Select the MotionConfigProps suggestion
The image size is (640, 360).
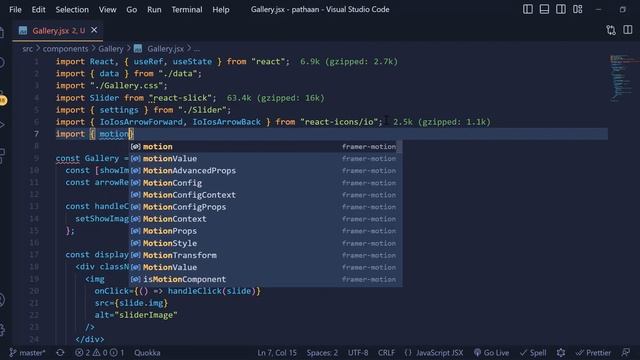263,207
